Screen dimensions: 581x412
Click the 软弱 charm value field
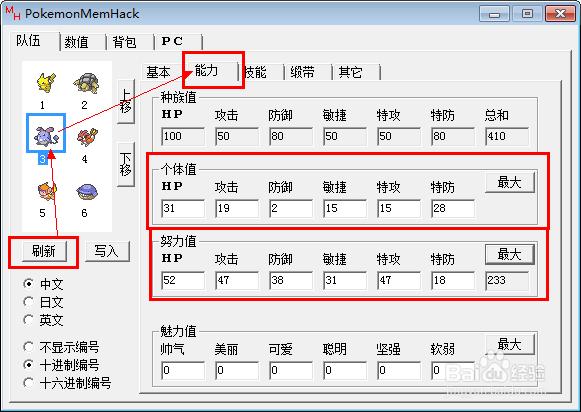click(x=453, y=371)
